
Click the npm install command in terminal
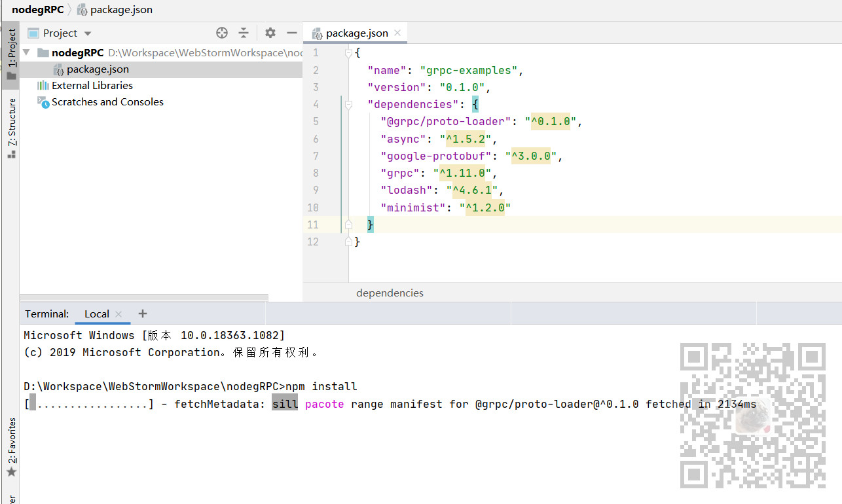pos(321,386)
